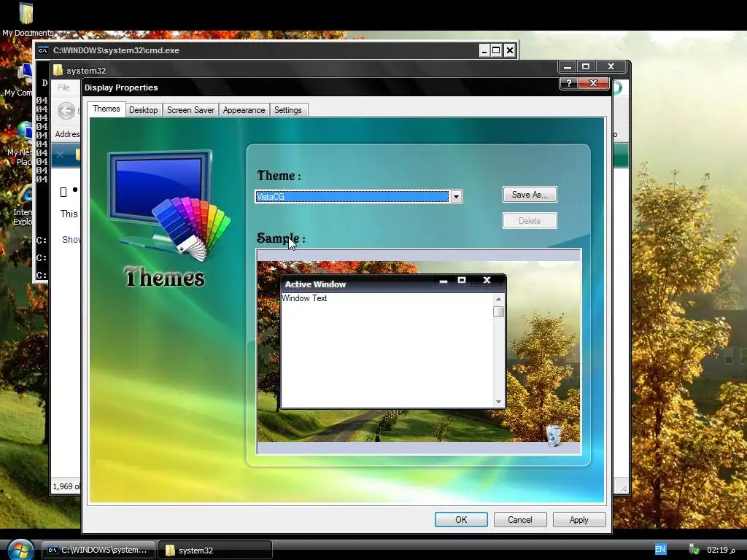747x560 pixels.
Task: Click the My Computer desktop icon
Action: (x=20, y=81)
